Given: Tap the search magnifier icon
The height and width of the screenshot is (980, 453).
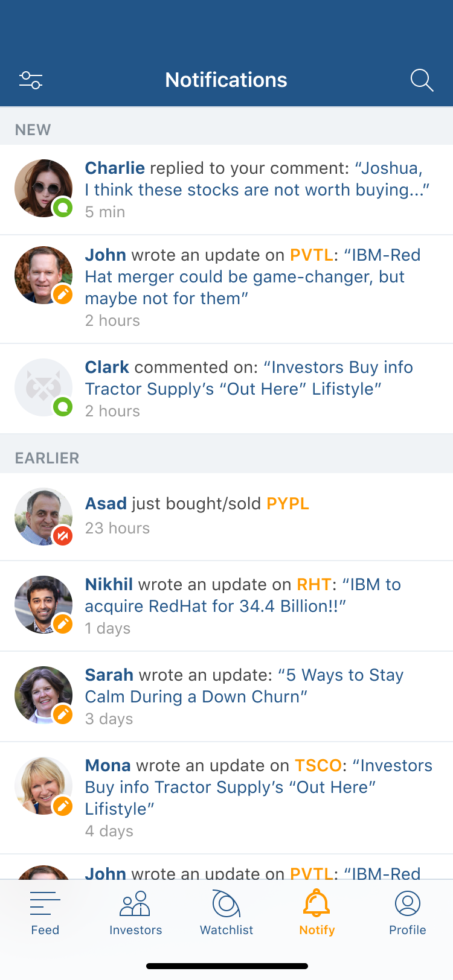Looking at the screenshot, I should point(422,80).
